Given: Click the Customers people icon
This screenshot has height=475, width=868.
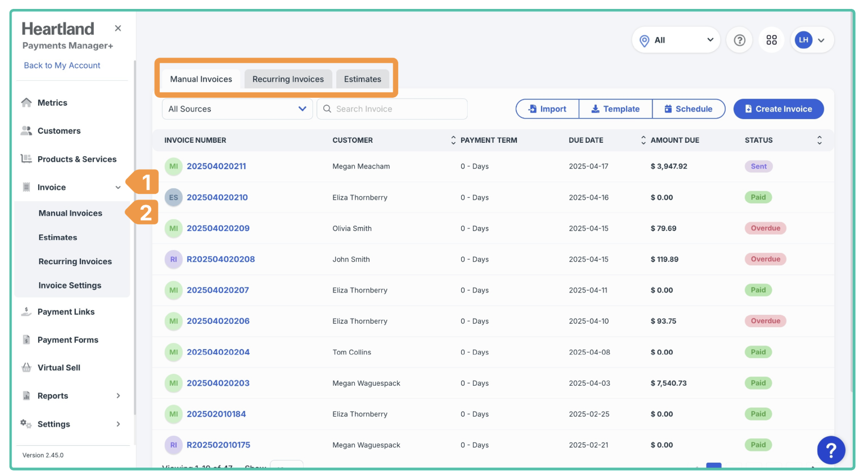Looking at the screenshot, I should [x=26, y=131].
